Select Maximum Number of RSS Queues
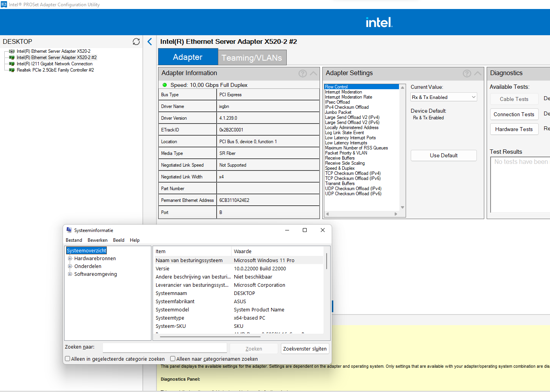Image resolution: width=550 pixels, height=392 pixels. pos(356,148)
